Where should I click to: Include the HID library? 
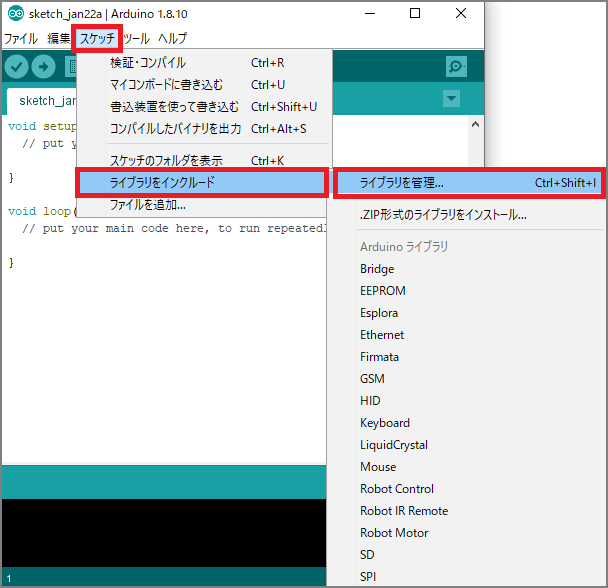pos(466,401)
